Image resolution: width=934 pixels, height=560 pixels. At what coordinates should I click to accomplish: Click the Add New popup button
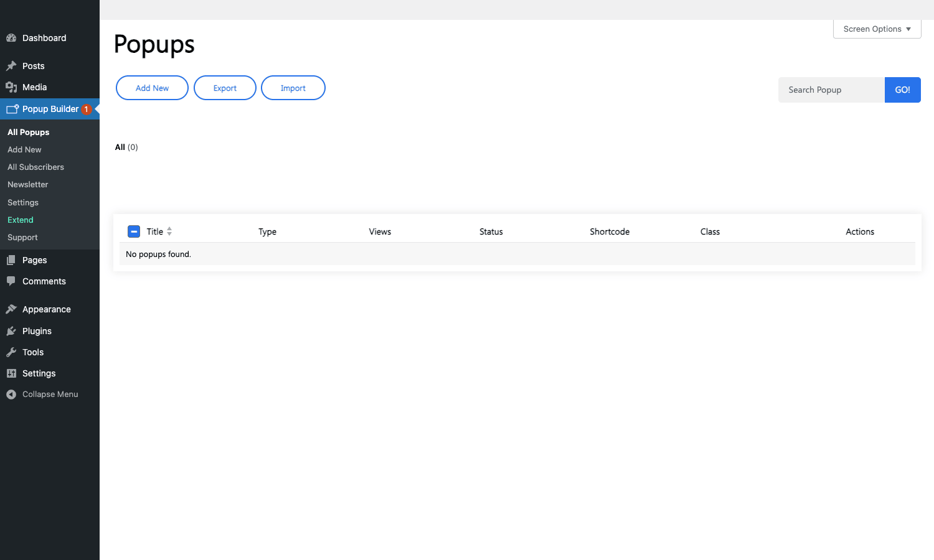click(152, 88)
